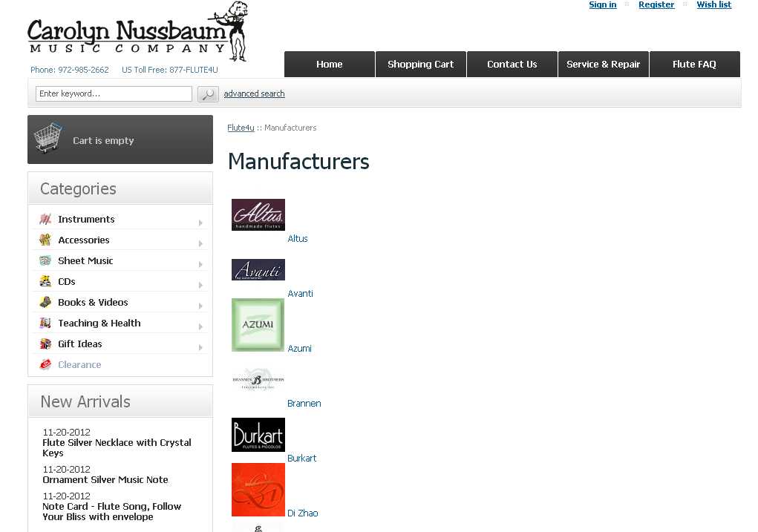
Task: Click the Books & Videos category icon
Action: [x=45, y=302]
